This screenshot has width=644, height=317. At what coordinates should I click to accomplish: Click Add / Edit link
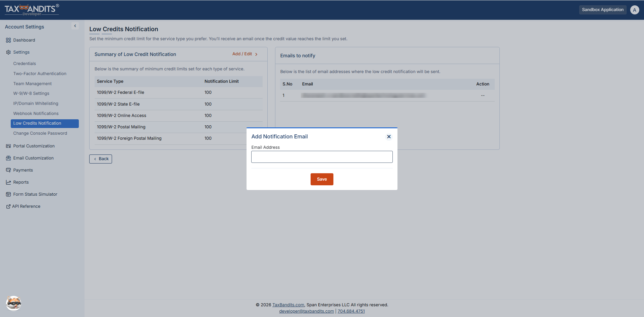click(245, 54)
